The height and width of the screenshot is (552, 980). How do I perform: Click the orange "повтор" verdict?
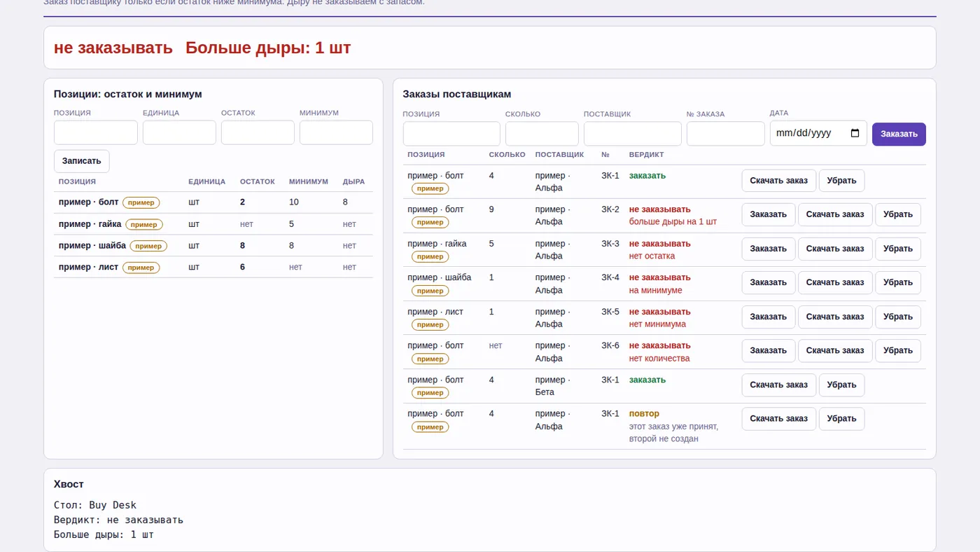[x=644, y=414]
